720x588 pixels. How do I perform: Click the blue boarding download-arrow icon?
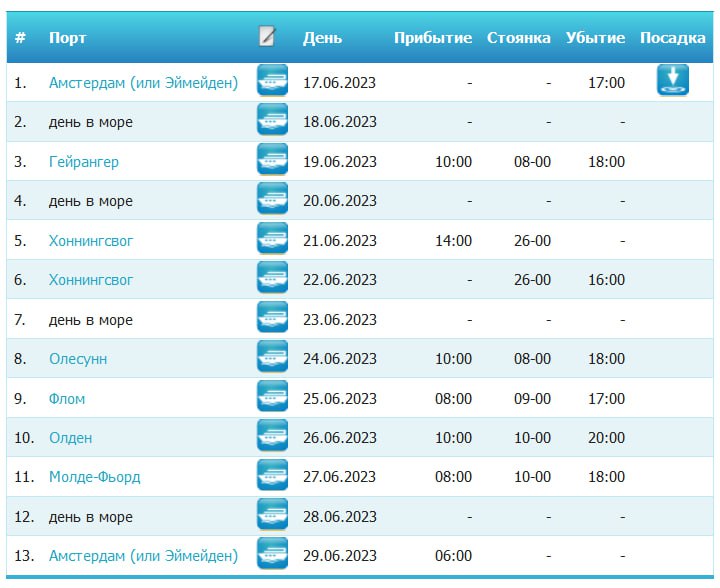(x=672, y=80)
